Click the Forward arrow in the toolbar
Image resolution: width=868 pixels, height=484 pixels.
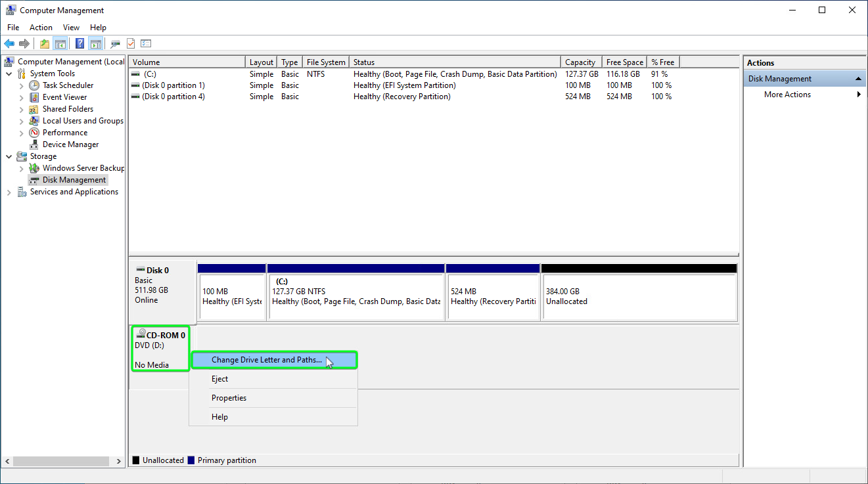24,44
